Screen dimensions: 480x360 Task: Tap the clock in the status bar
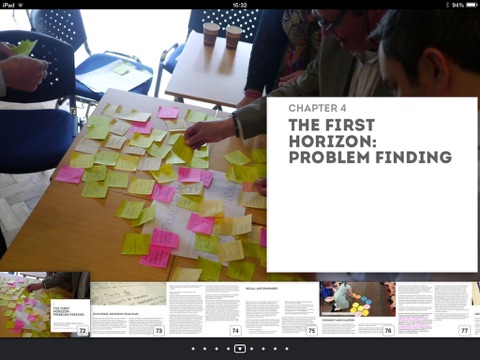coord(240,5)
